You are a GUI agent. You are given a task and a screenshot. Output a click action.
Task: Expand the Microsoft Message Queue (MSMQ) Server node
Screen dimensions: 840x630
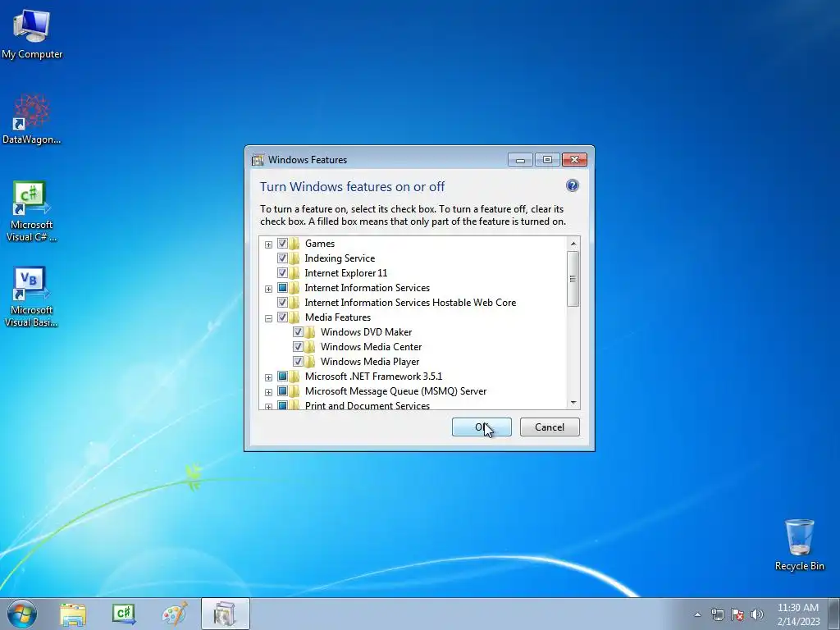pos(268,392)
